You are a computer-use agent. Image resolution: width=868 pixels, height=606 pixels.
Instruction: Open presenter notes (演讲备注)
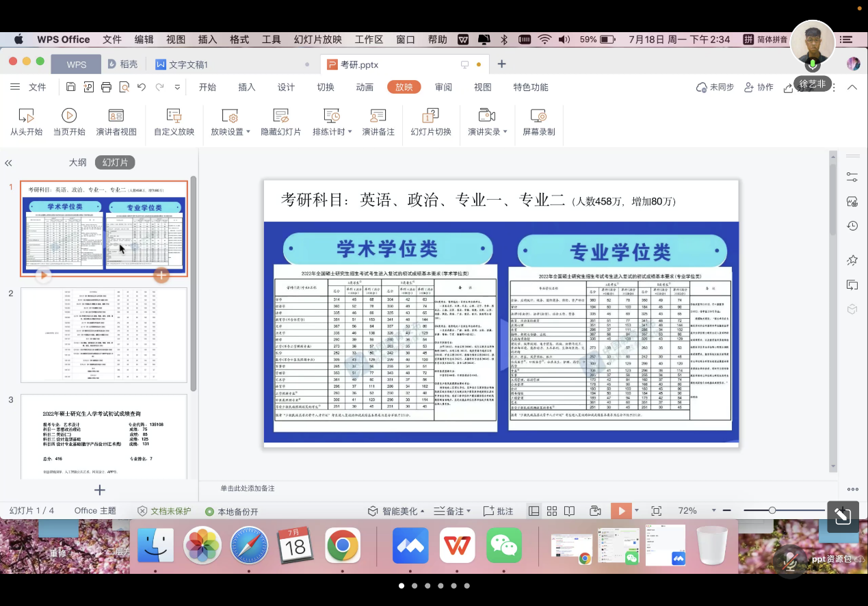point(378,122)
